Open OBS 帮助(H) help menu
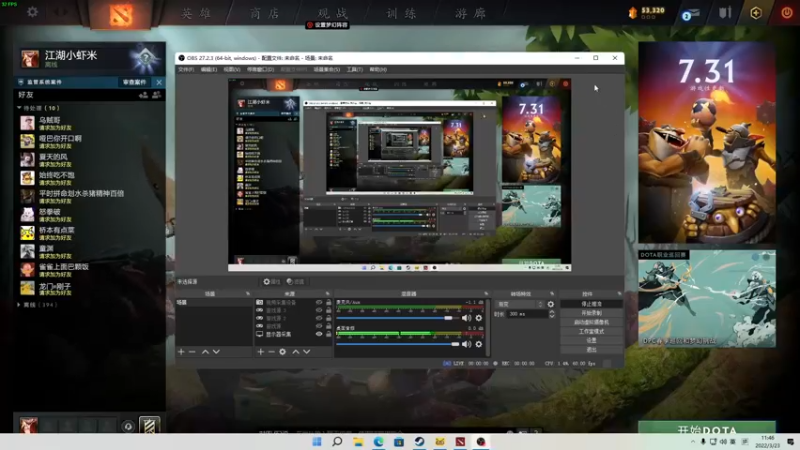 coord(378,69)
